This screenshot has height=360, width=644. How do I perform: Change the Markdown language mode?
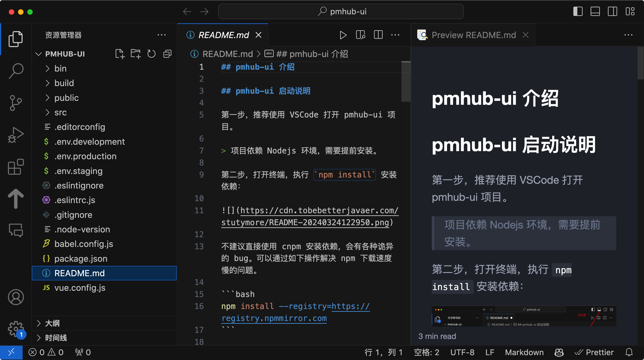(524, 352)
